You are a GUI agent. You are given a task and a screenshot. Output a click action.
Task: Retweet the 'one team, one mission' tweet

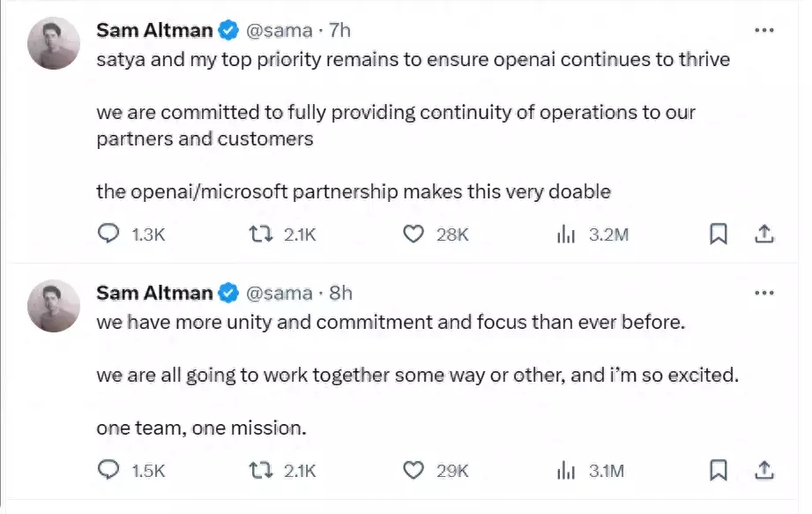(x=257, y=471)
